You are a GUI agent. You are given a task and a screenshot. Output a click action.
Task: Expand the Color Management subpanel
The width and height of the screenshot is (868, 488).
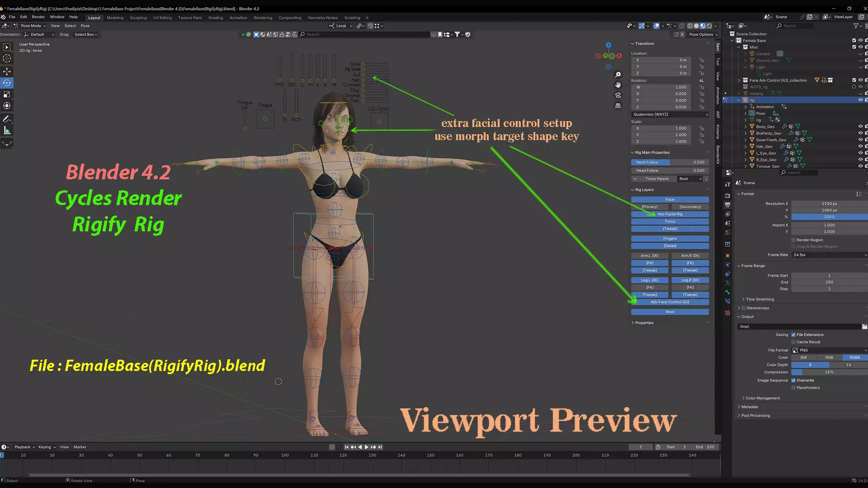(x=762, y=398)
